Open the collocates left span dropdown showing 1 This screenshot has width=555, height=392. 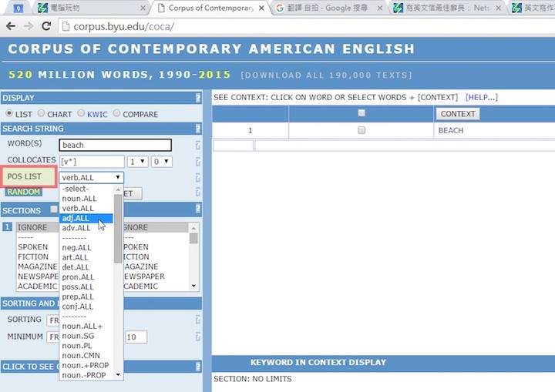click(x=137, y=162)
